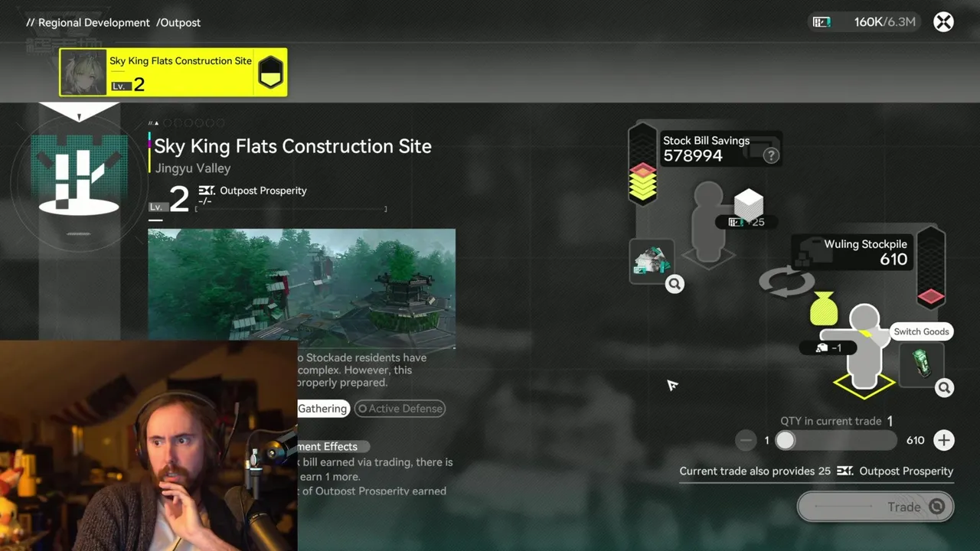Click the Outpost Prosperity label under level
Image resolution: width=980 pixels, height=551 pixels.
(x=263, y=191)
